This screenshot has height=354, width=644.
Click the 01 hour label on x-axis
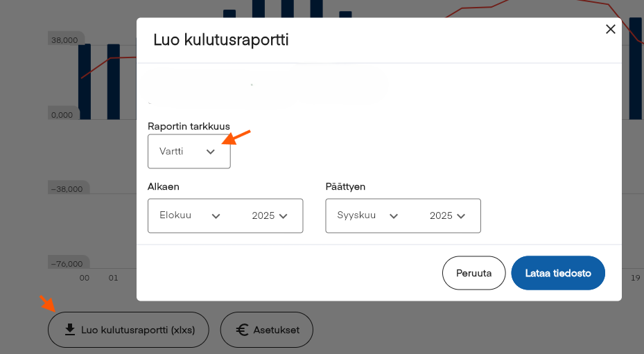[x=113, y=278]
